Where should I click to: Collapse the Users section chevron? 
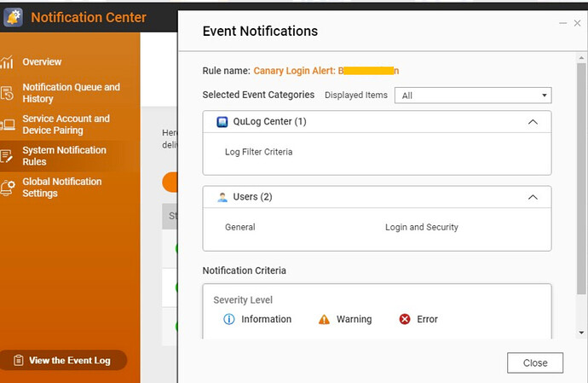click(x=533, y=197)
